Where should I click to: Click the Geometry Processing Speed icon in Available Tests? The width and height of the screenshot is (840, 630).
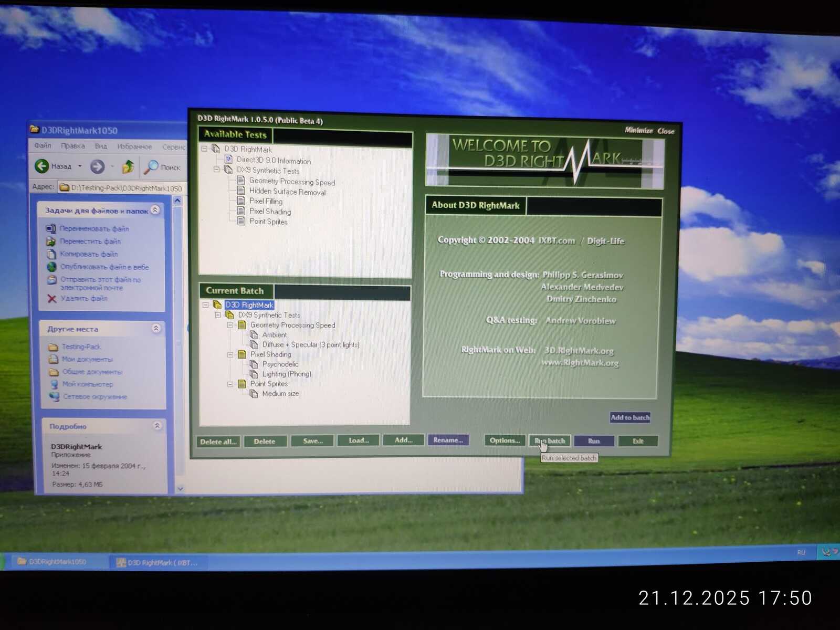[x=241, y=181]
